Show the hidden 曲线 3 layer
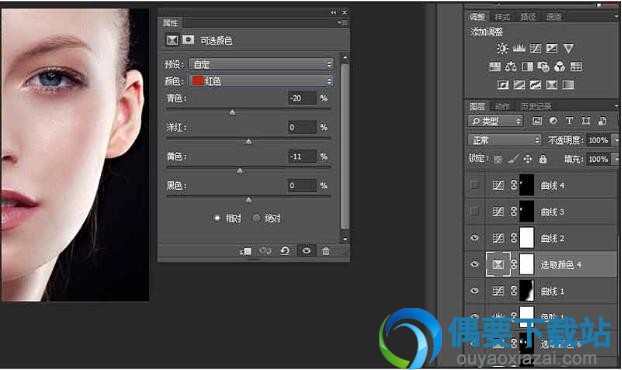Screen dimensions: 622x370 click(x=474, y=211)
